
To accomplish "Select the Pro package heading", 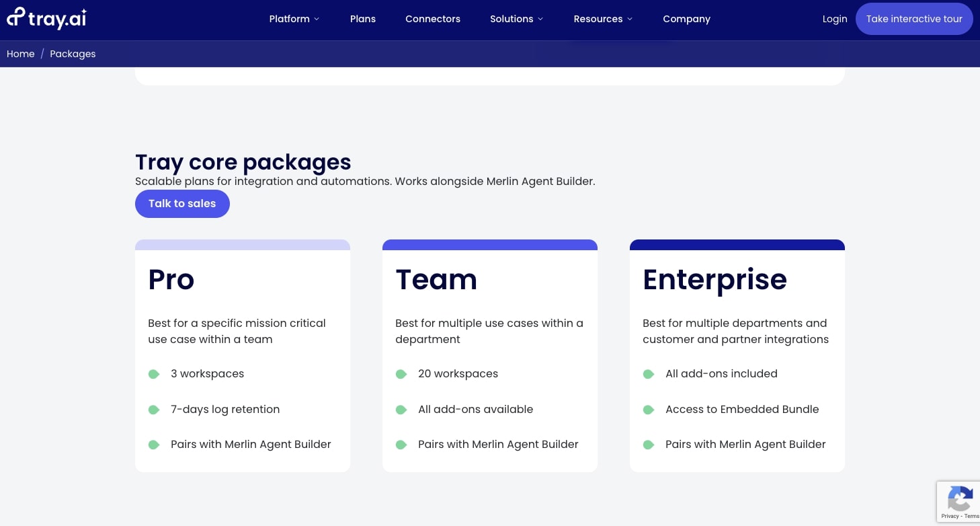I will point(171,280).
